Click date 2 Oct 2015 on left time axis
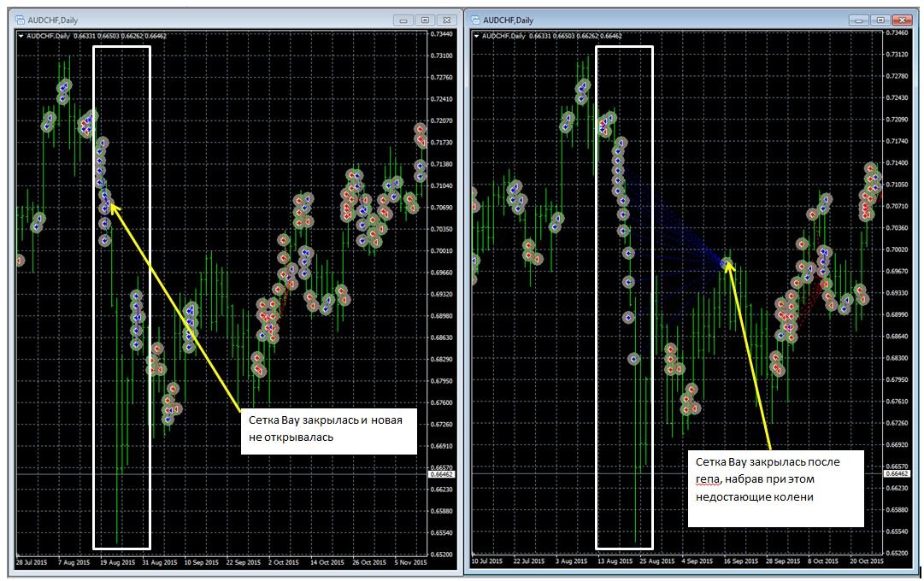 coord(284,562)
